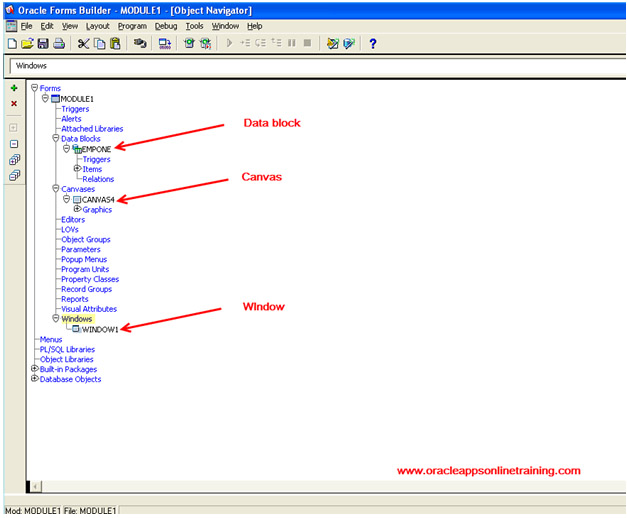The height and width of the screenshot is (518, 627).
Task: Select the Relations node under EMPONE
Action: pos(98,179)
